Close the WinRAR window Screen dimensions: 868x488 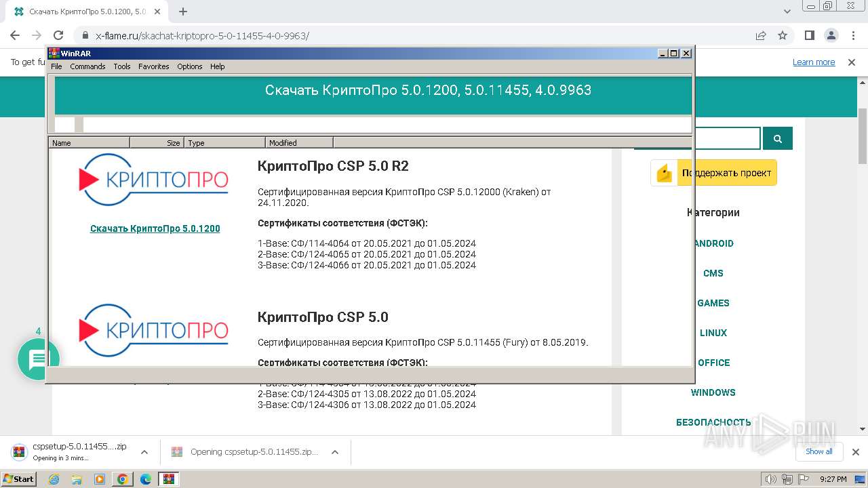pos(686,53)
